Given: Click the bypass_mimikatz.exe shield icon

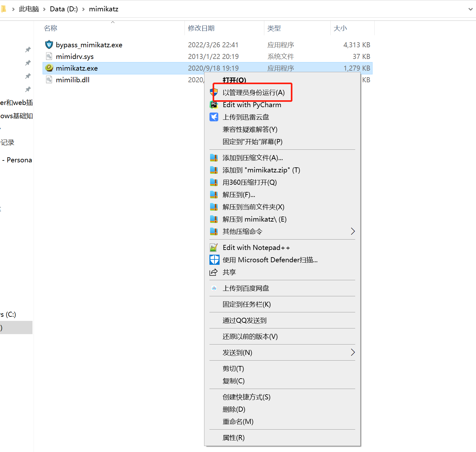Looking at the screenshot, I should pyautogui.click(x=49, y=44).
